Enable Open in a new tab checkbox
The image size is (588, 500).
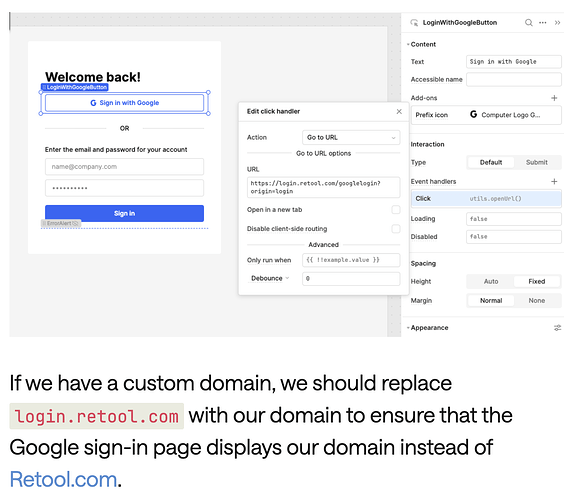(x=396, y=210)
